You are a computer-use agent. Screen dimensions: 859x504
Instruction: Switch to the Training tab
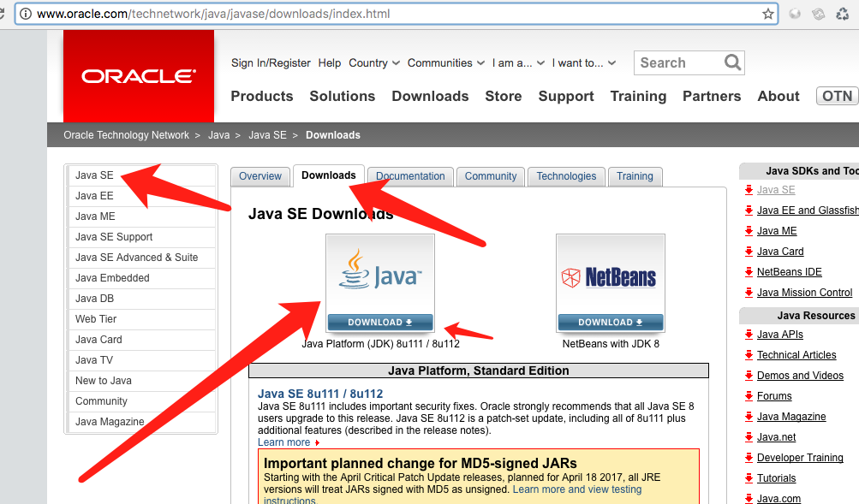tap(635, 176)
